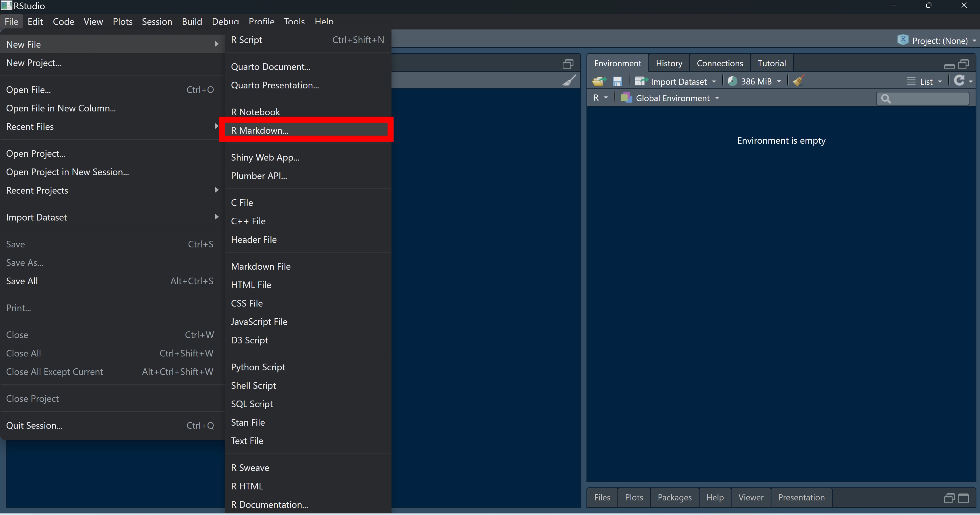Expand the Recent Files submenu
The height and width of the screenshot is (515, 980).
coord(112,126)
